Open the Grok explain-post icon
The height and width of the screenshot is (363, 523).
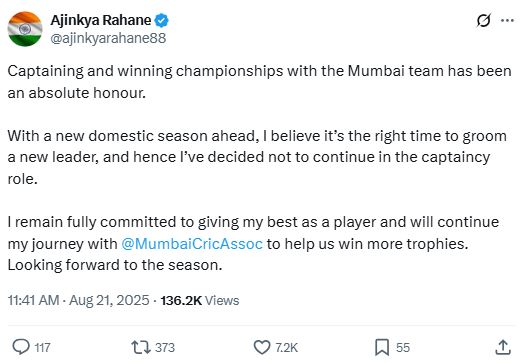click(483, 21)
